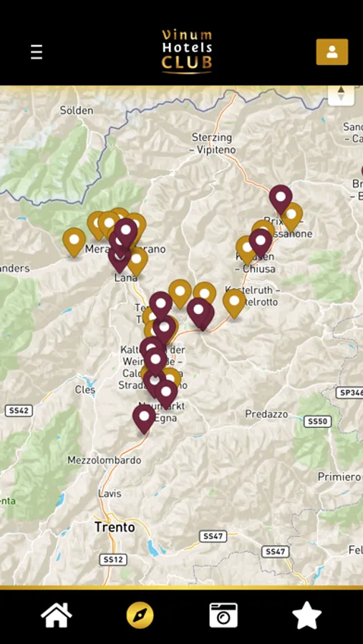
Task: Open the user profile button
Action: point(331,52)
